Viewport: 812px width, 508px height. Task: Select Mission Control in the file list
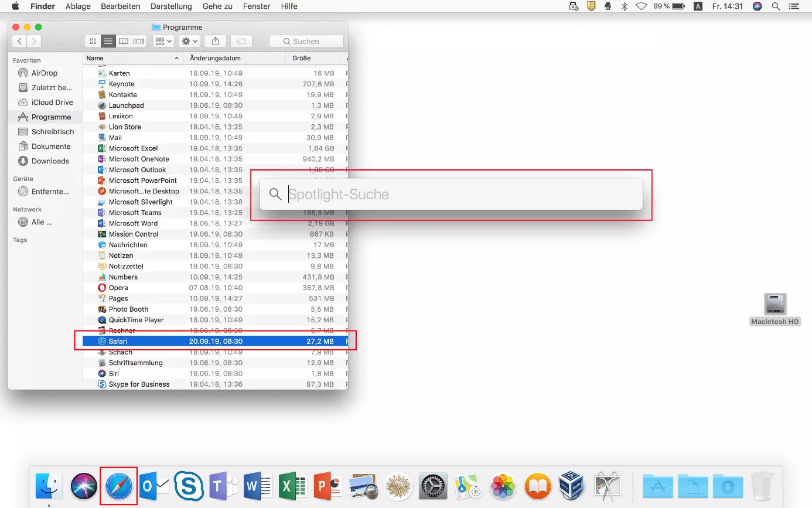(215, 234)
